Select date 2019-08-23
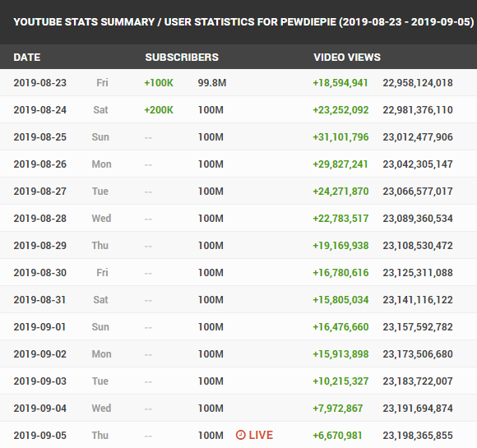 pyautogui.click(x=39, y=83)
